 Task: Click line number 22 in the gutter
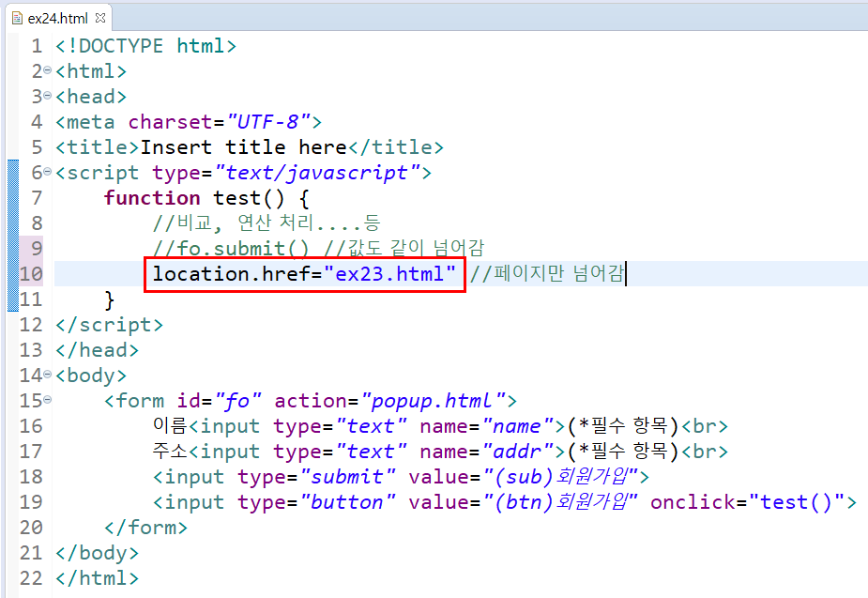31,578
